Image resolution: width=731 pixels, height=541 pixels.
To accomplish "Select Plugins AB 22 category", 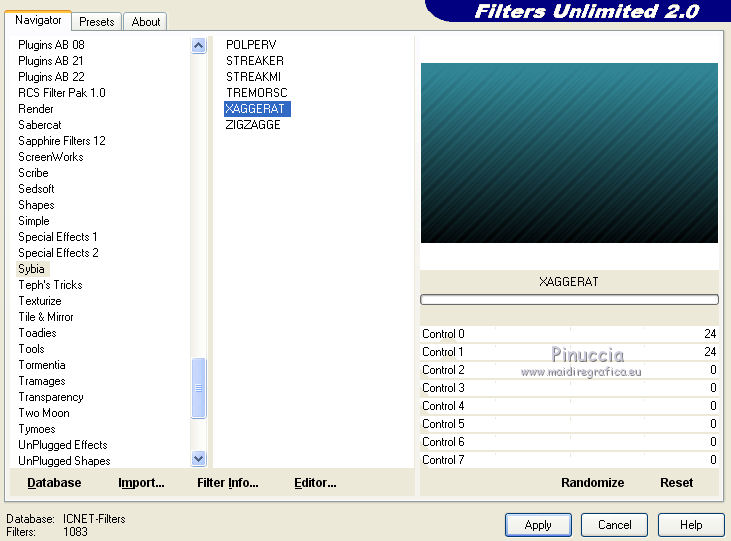I will coord(51,76).
